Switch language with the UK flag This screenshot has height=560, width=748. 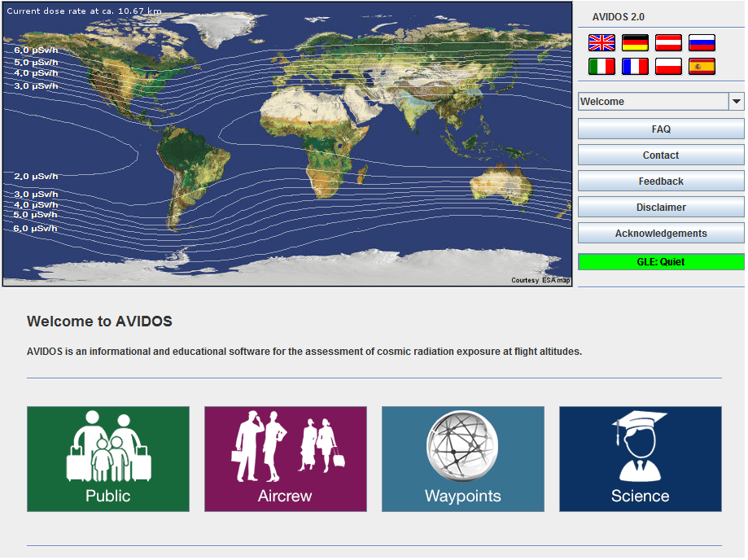tap(601, 43)
